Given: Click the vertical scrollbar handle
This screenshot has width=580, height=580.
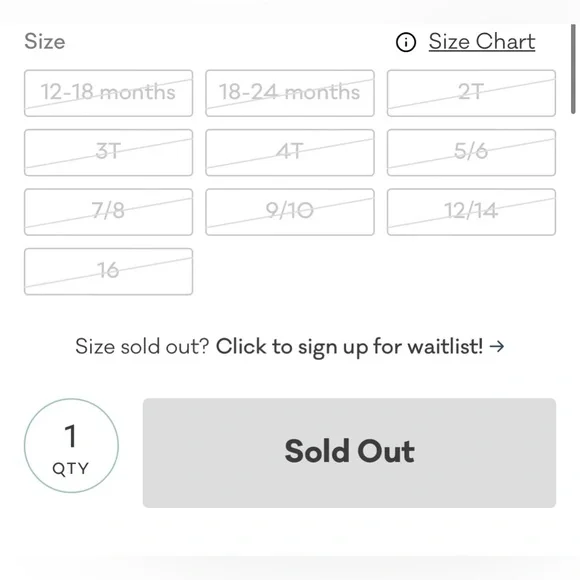Looking at the screenshot, I should (573, 69).
